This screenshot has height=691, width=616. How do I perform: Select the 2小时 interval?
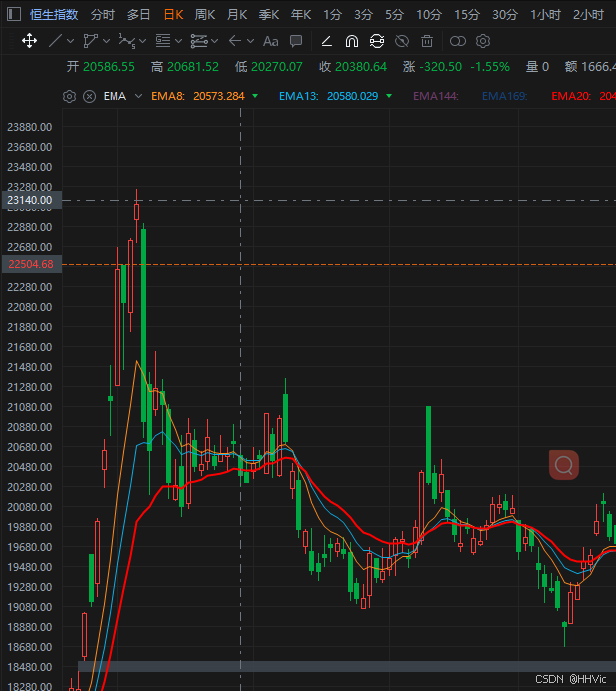tap(588, 15)
